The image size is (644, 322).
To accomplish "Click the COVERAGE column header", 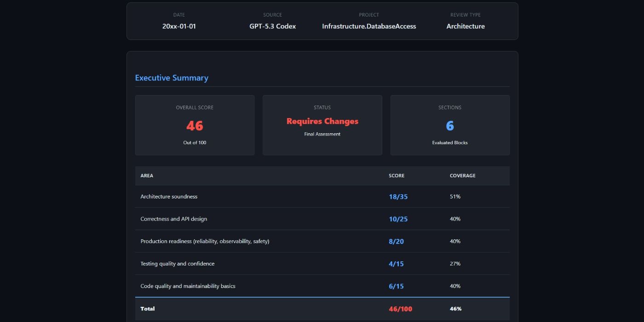I will [x=462, y=175].
